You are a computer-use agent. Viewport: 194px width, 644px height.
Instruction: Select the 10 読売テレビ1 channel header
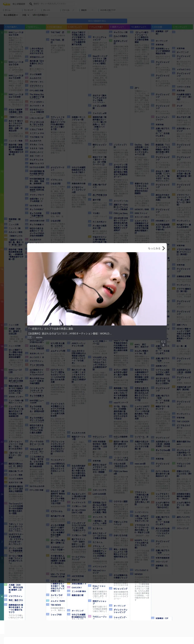tap(140, 27)
